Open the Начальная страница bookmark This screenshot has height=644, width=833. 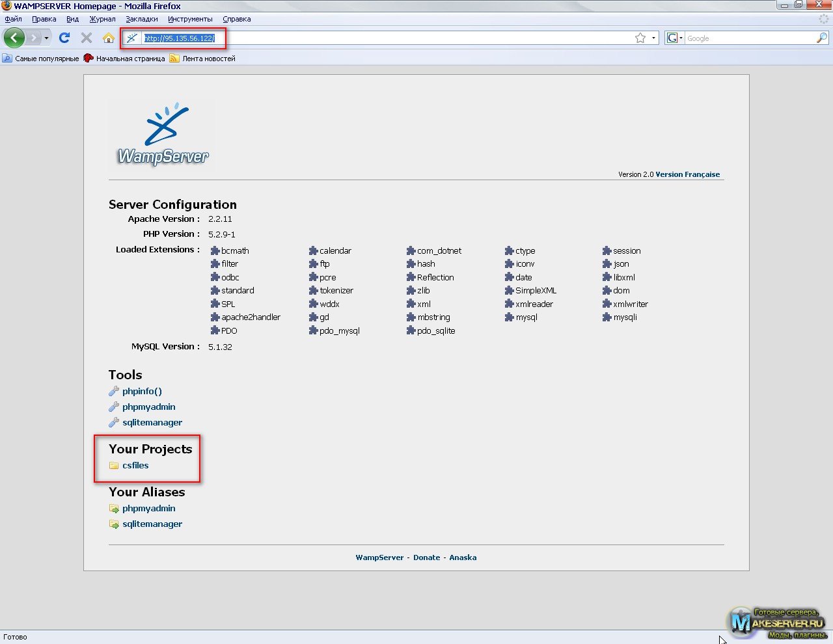click(x=124, y=59)
